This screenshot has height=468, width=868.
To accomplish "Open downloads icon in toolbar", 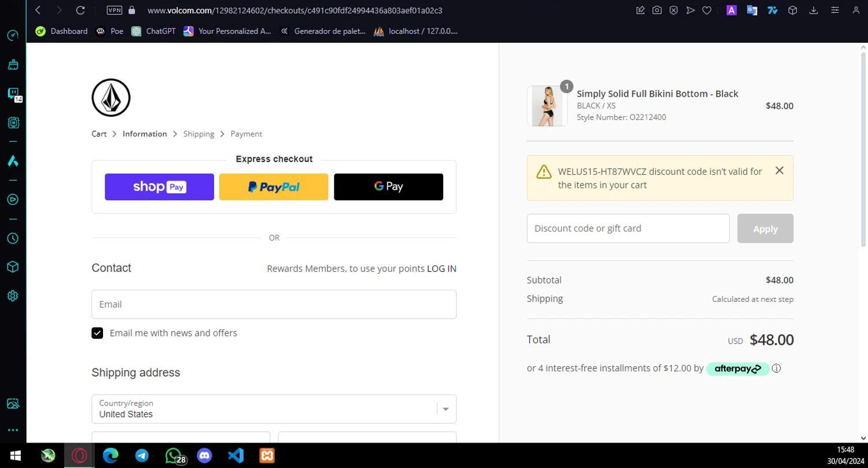I will pyautogui.click(x=814, y=10).
